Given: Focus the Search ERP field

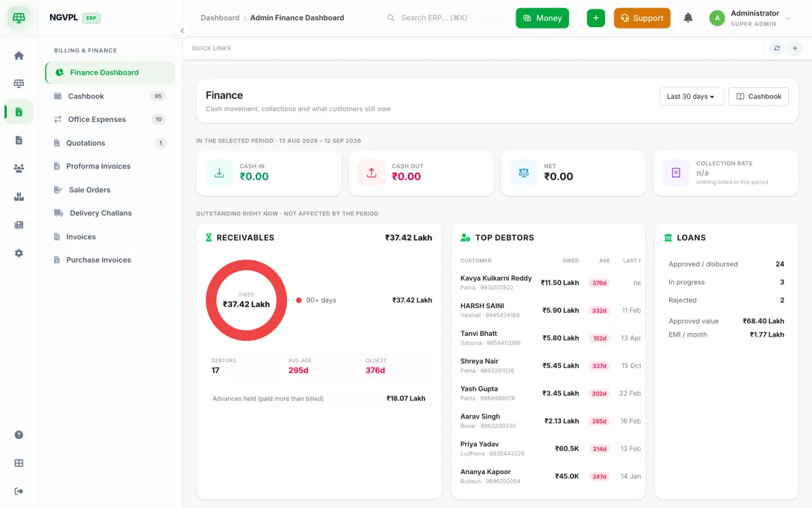Looking at the screenshot, I should coord(447,18).
